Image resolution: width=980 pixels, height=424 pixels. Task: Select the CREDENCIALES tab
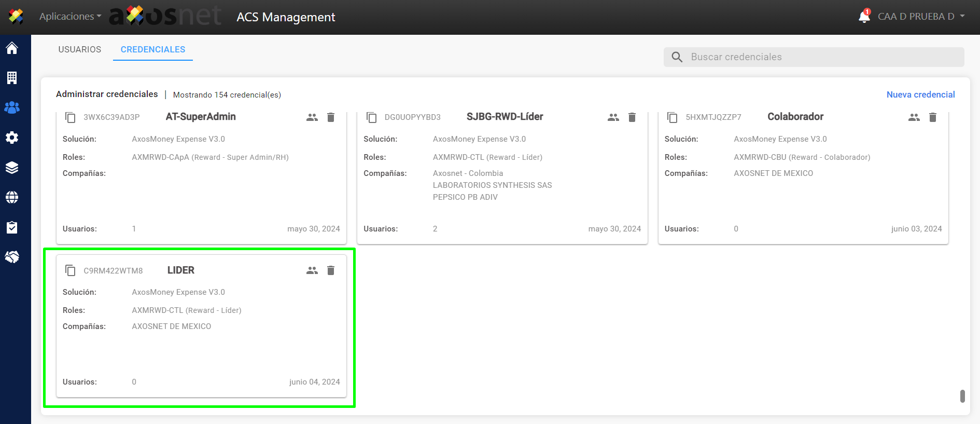tap(153, 49)
